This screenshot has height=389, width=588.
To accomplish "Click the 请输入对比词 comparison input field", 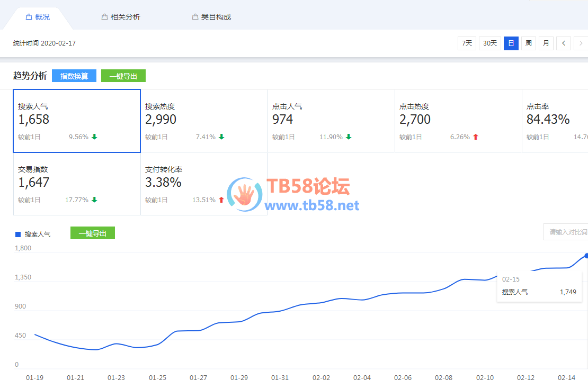I will [x=566, y=232].
